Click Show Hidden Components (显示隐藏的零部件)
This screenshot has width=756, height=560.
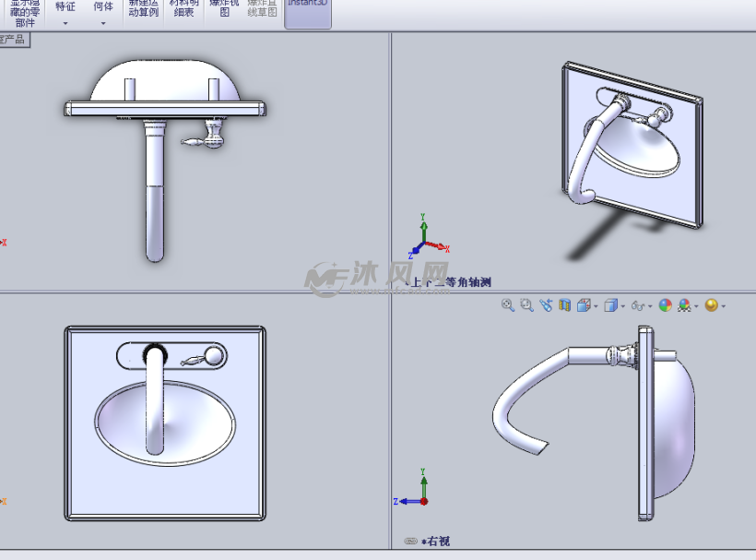[25, 14]
